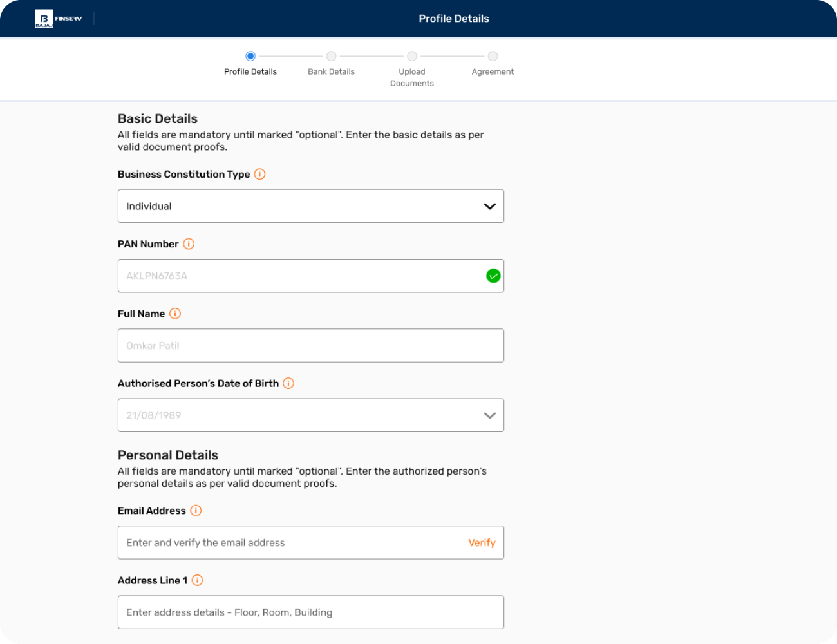Focus the Email Address input field
This screenshot has width=837, height=644.
coord(290,543)
